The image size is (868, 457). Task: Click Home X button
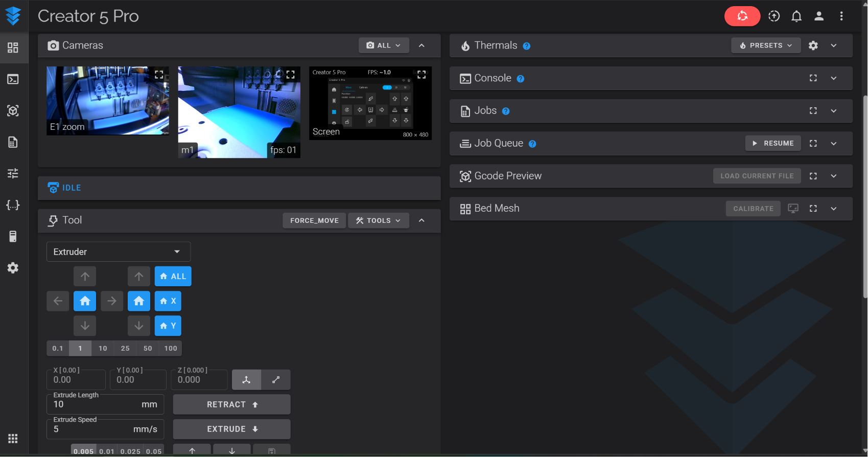click(x=168, y=301)
